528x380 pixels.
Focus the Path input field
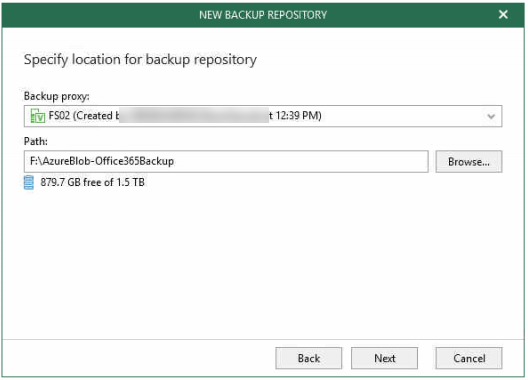click(x=226, y=162)
